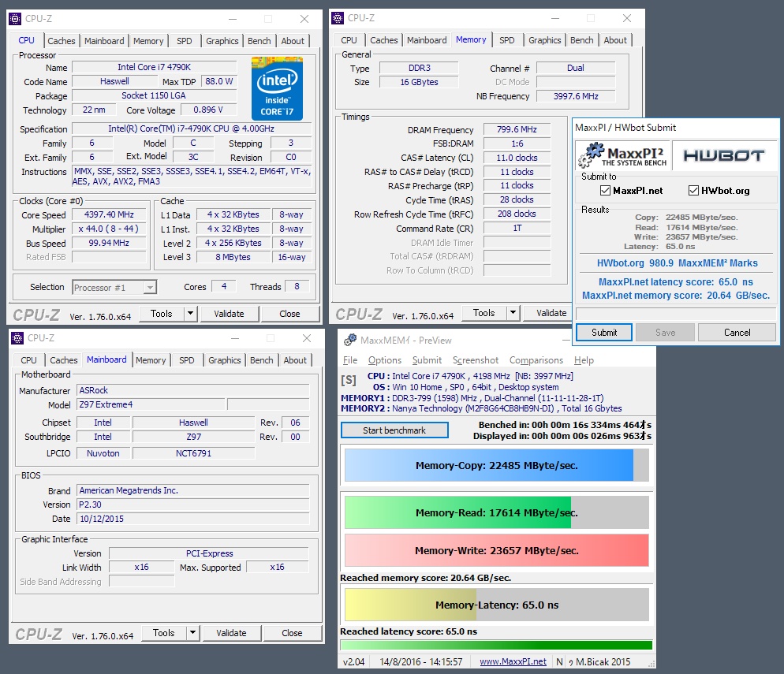The image size is (784, 674).
Task: Click Validate in the CPU window
Action: [229, 314]
